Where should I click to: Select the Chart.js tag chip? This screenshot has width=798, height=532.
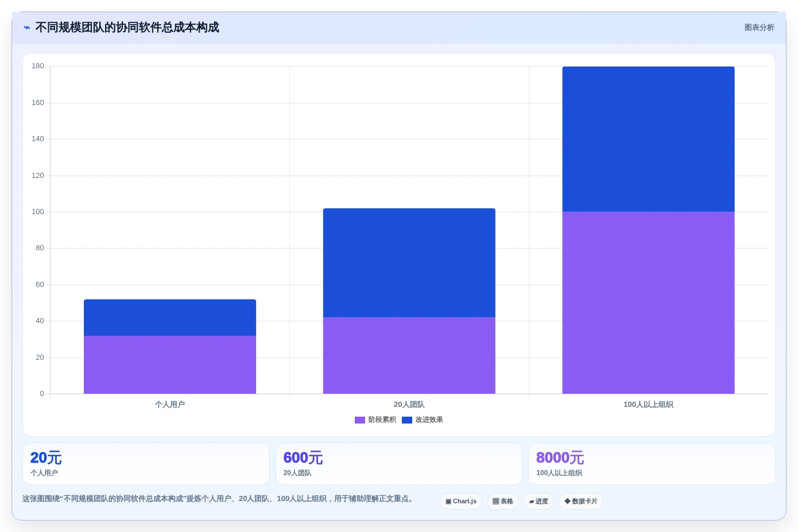(461, 501)
